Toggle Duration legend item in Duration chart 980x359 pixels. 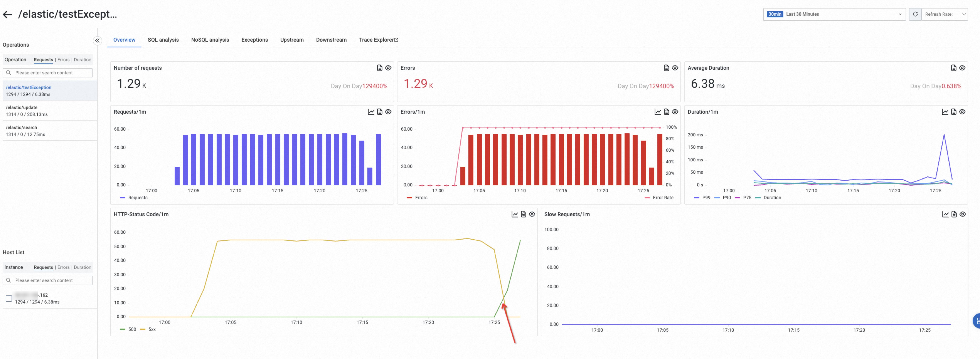(768, 197)
